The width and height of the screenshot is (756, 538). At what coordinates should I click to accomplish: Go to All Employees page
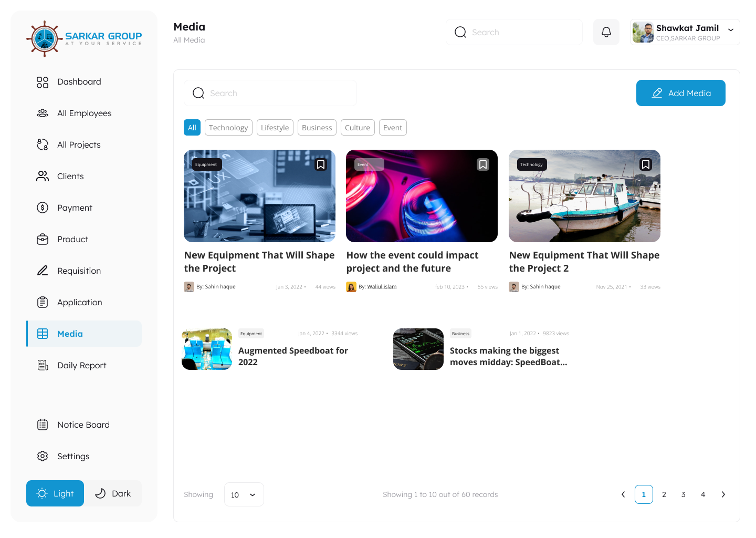point(84,113)
